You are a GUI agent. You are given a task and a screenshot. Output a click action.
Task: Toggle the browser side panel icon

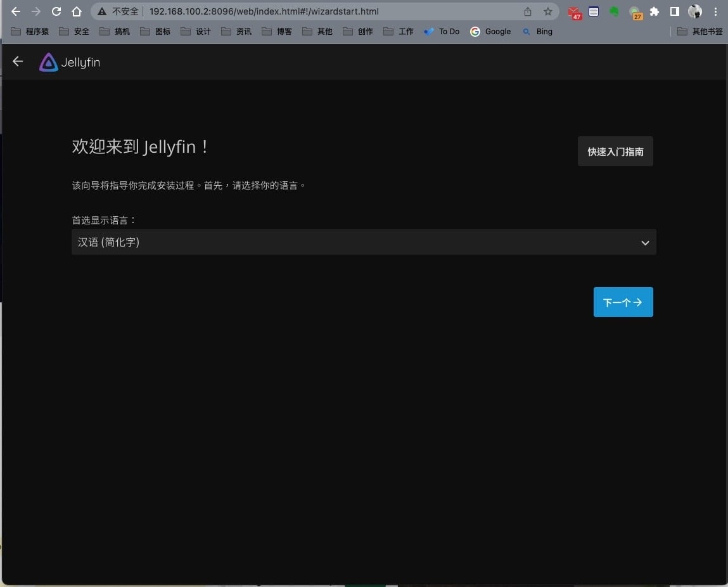(675, 11)
